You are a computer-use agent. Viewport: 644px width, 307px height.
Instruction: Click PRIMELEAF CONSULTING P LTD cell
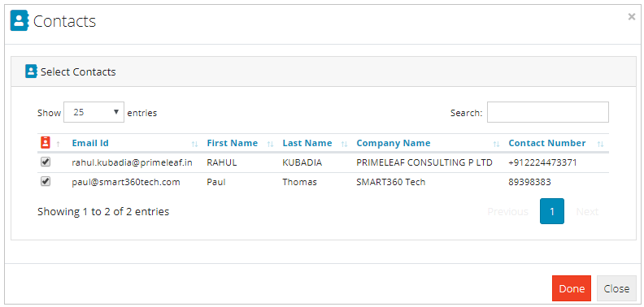click(x=424, y=162)
